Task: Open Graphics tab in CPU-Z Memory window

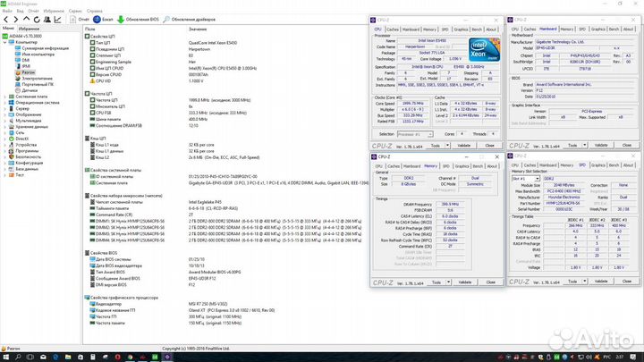Action: click(462, 166)
